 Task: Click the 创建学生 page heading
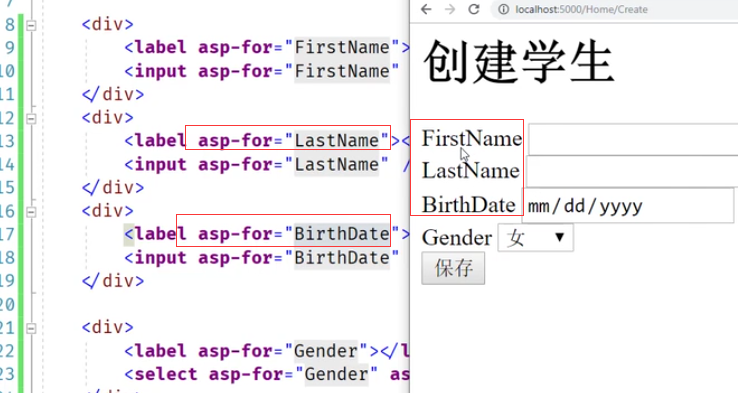pos(519,62)
